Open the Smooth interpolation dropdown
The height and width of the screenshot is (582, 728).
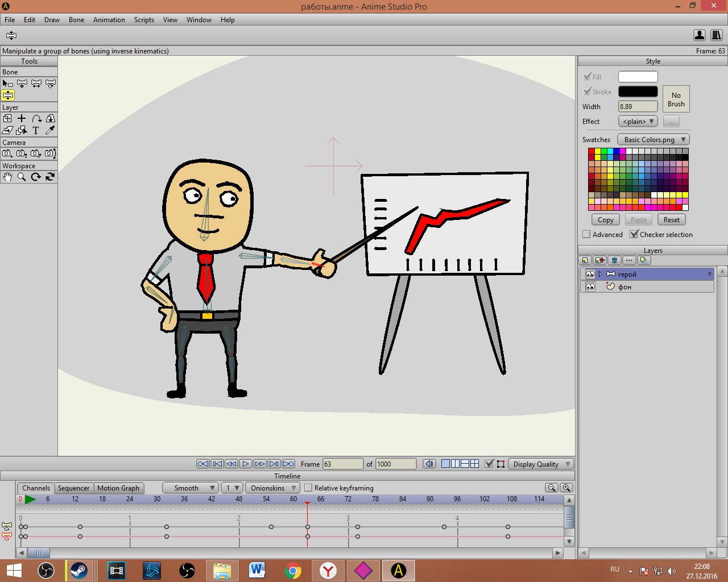191,488
